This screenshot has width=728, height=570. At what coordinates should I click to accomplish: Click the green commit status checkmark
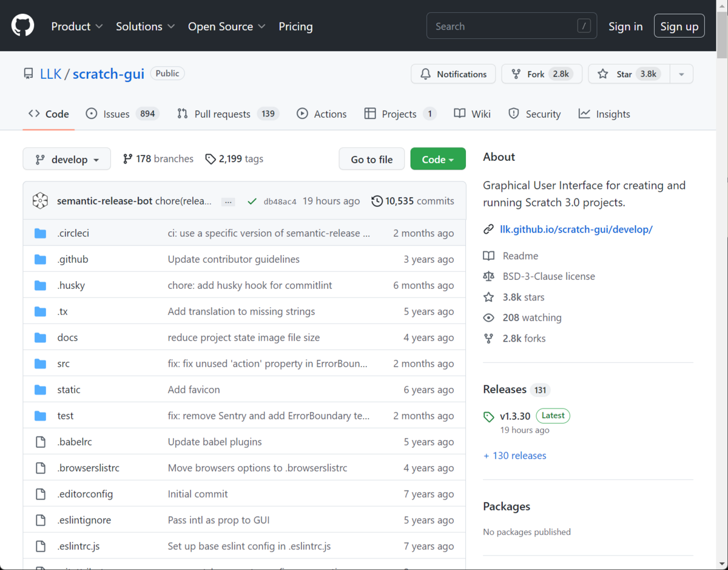coord(252,202)
